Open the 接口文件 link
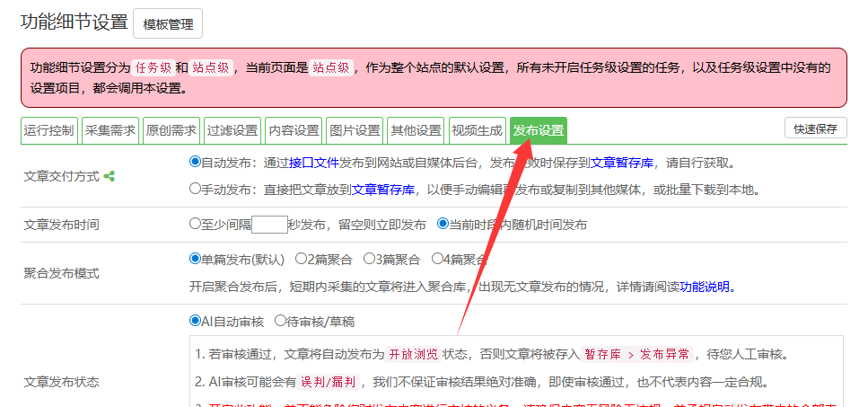The height and width of the screenshot is (407, 868). coord(314,163)
